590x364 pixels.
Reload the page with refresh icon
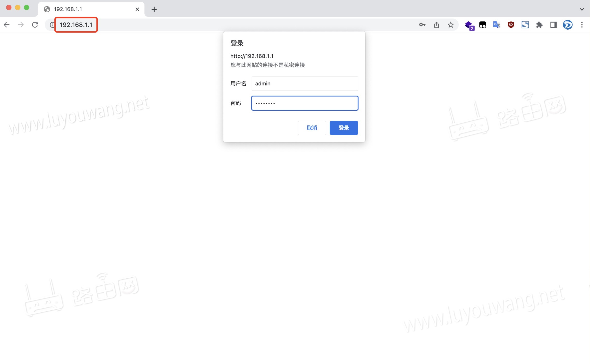tap(35, 25)
